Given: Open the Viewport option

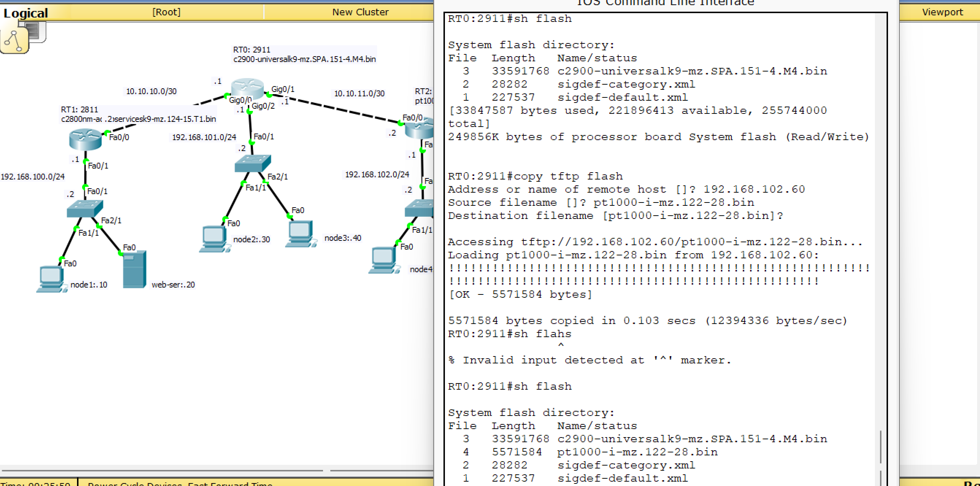Looking at the screenshot, I should coord(942,12).
